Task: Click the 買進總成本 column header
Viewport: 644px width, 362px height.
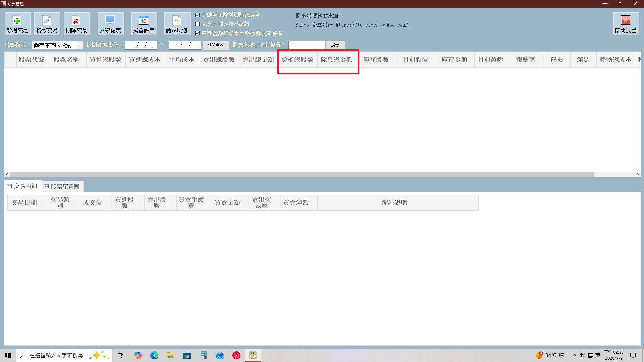Action: [145, 60]
